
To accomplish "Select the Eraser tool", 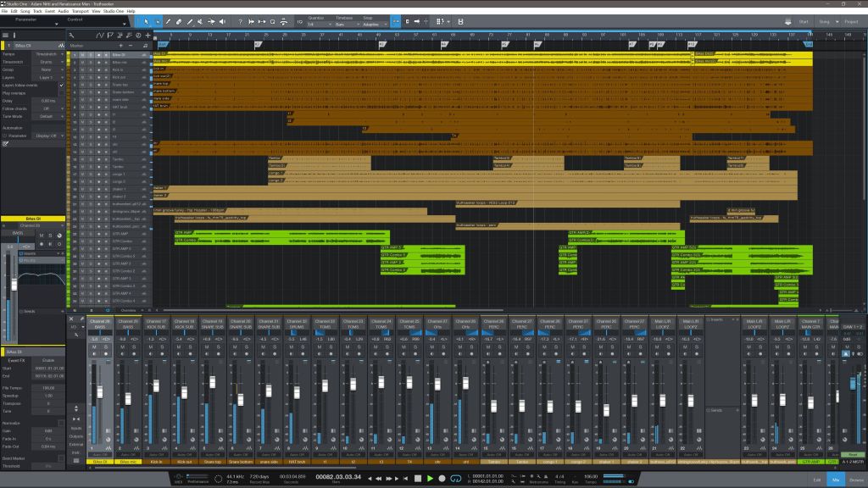I will [179, 23].
